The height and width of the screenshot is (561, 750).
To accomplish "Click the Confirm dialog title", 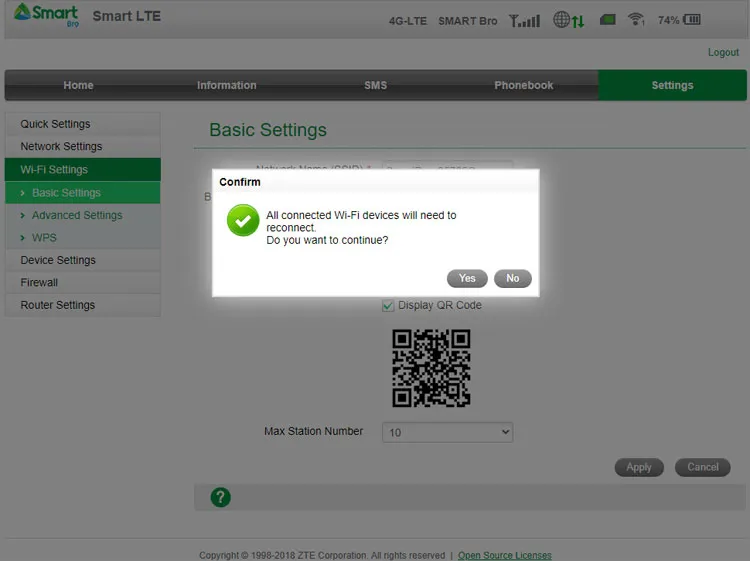I will pos(240,182).
